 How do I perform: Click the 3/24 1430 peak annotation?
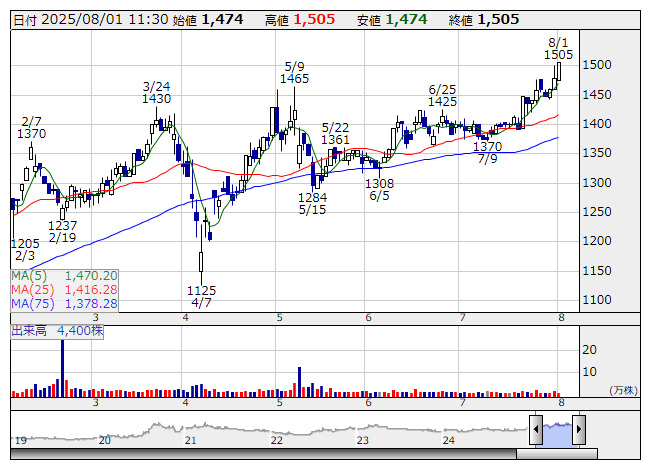click(157, 93)
